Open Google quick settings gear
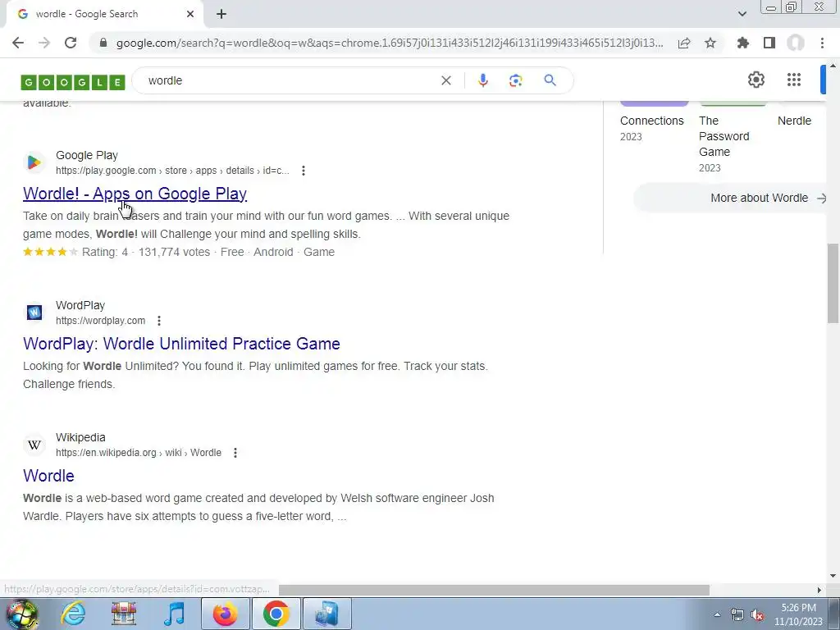 756,80
